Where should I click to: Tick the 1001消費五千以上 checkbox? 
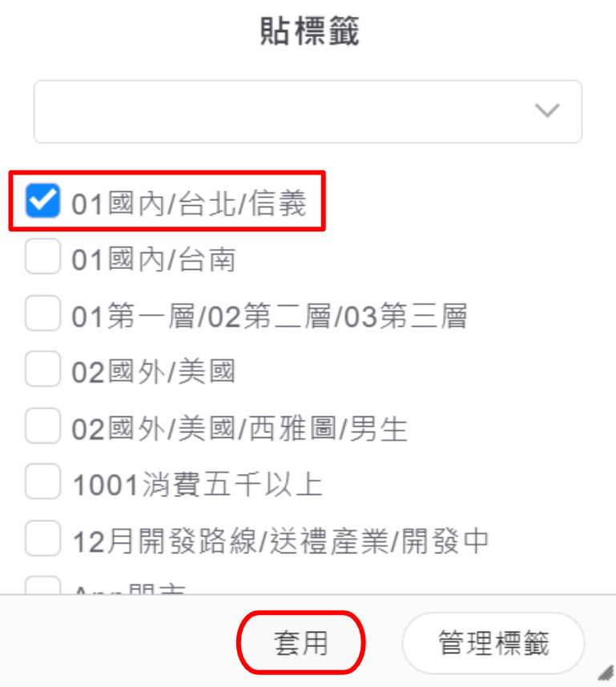point(42,482)
